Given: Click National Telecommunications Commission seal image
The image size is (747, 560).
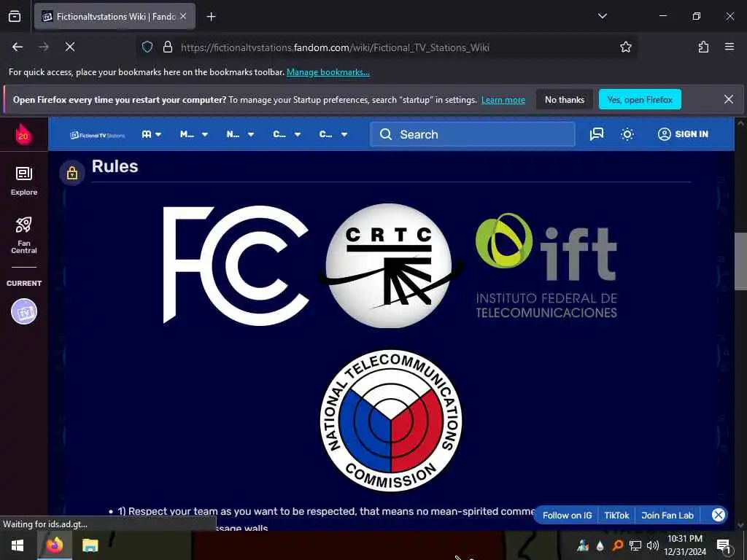Looking at the screenshot, I should tap(391, 421).
